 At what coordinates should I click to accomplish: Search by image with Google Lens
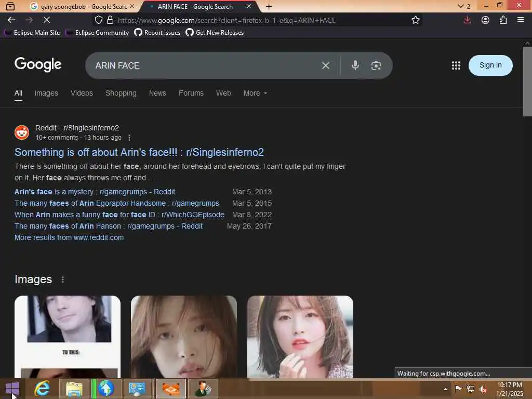pos(376,65)
